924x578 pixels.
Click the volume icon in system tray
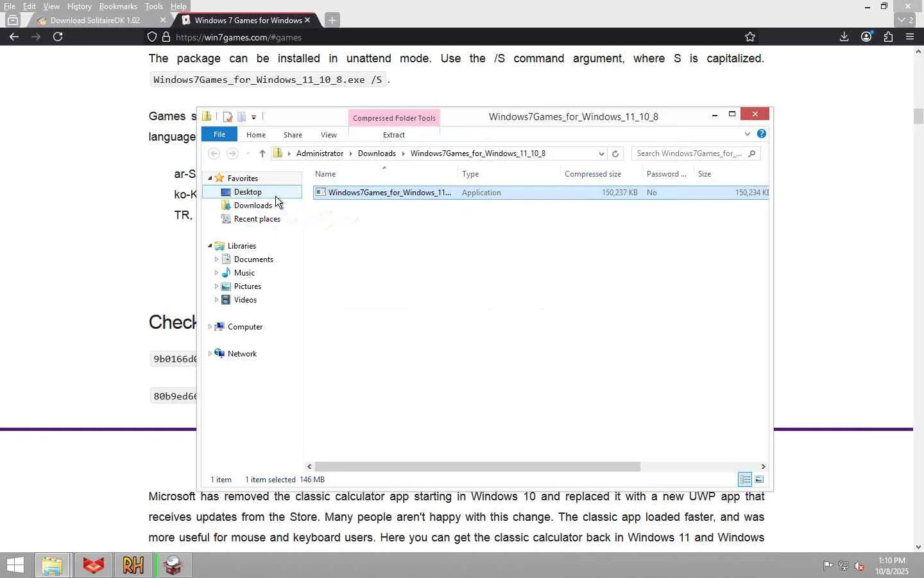point(859,566)
